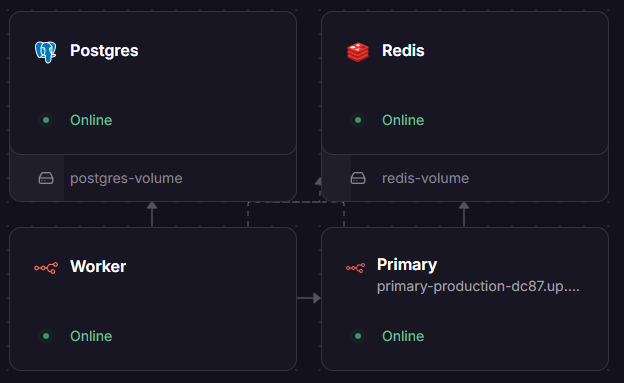The width and height of the screenshot is (624, 383).
Task: Select the postgres-volume label
Action: click(126, 178)
